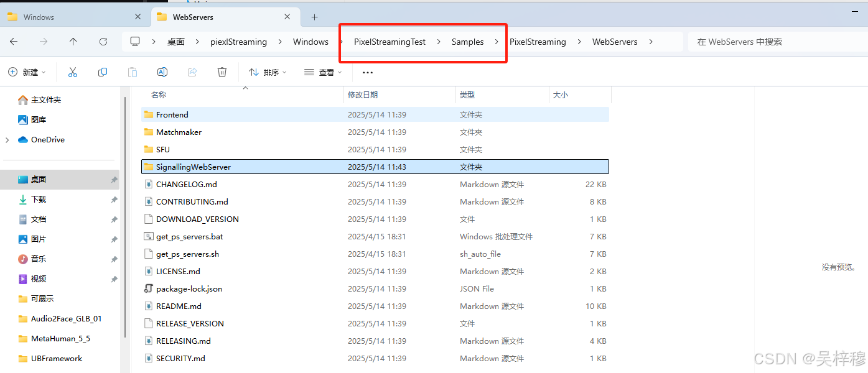Expand chevron after Windows in address bar

pos(342,42)
